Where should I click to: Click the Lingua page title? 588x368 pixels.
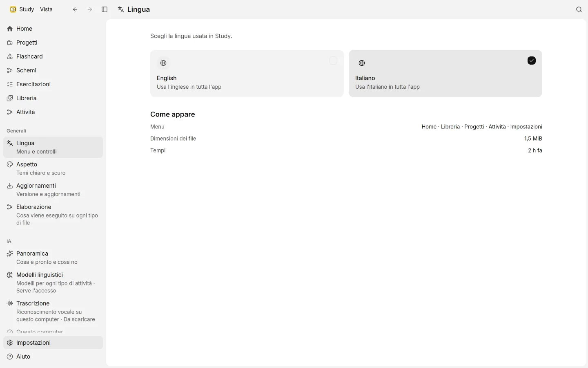pyautogui.click(x=138, y=9)
